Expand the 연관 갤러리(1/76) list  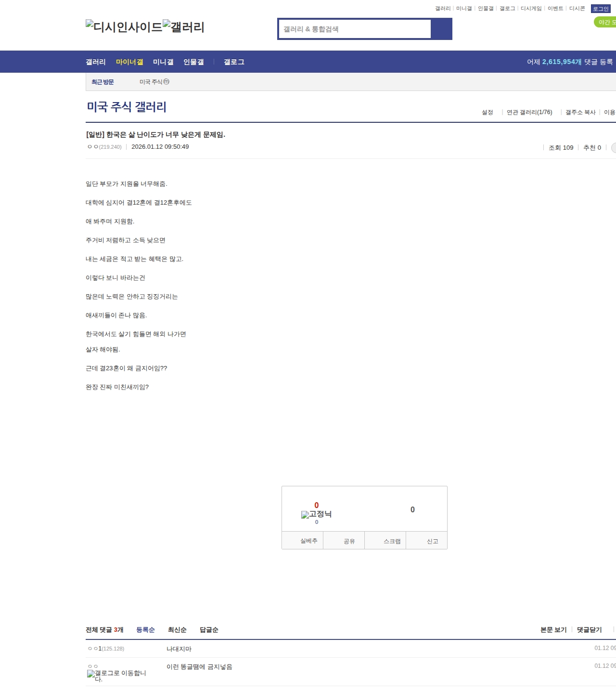(x=529, y=112)
